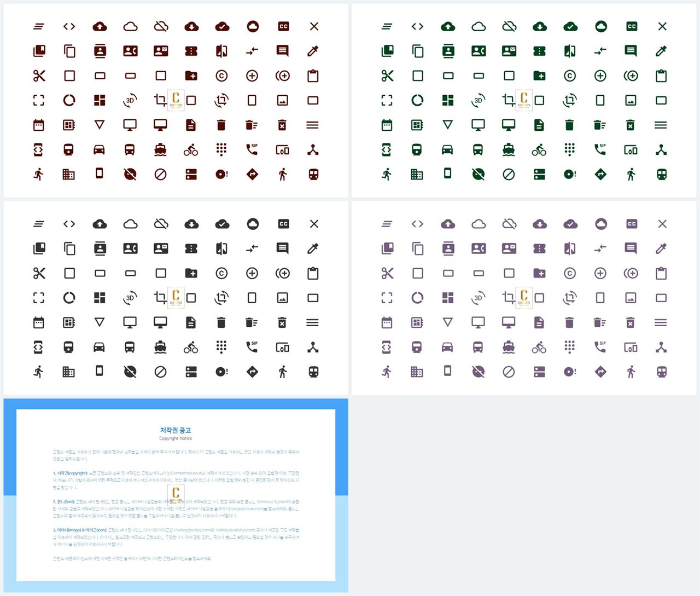Select the black compare arrows icon

(252, 248)
